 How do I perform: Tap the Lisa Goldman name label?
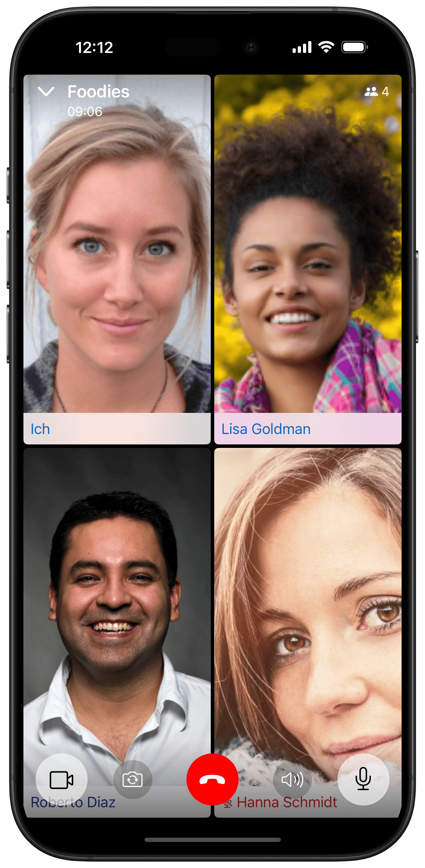(x=266, y=429)
